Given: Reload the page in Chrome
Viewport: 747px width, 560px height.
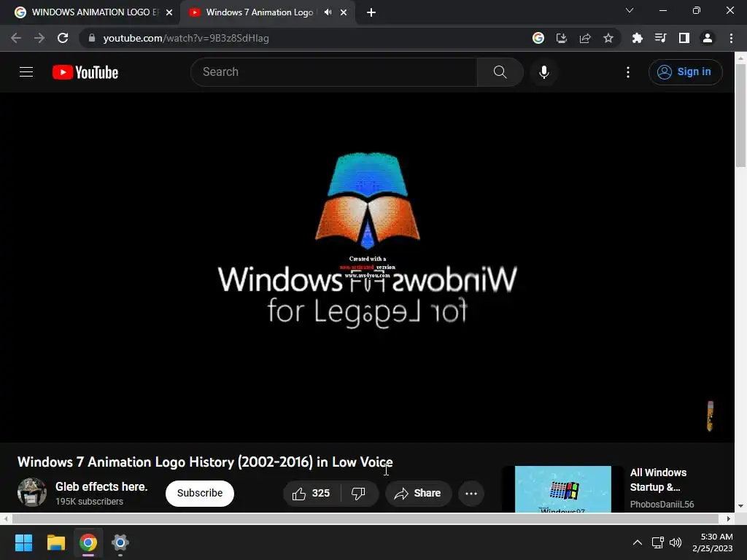Looking at the screenshot, I should 63,38.
